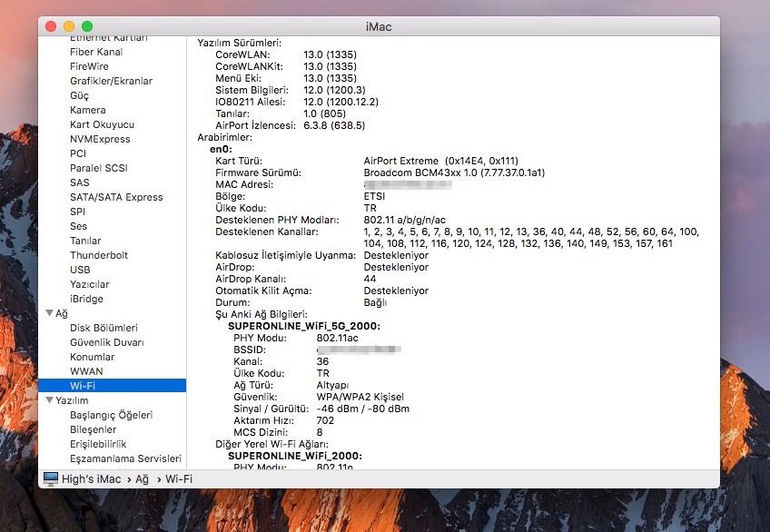Select SUPERONLINE_WiFi_5G_2000 network heading text

(x=303, y=326)
